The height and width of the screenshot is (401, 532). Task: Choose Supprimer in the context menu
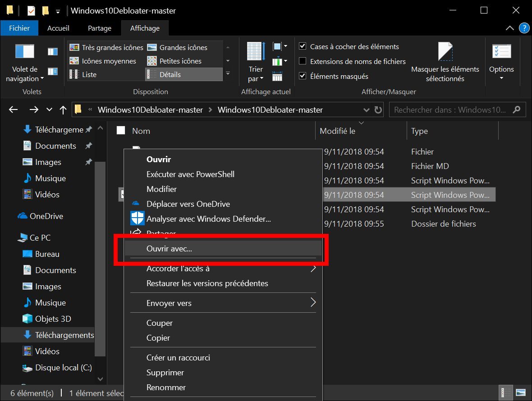click(223, 373)
